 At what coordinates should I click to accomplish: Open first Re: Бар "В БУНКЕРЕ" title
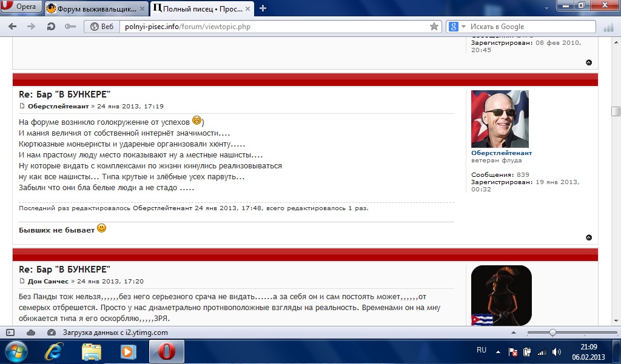pos(64,94)
